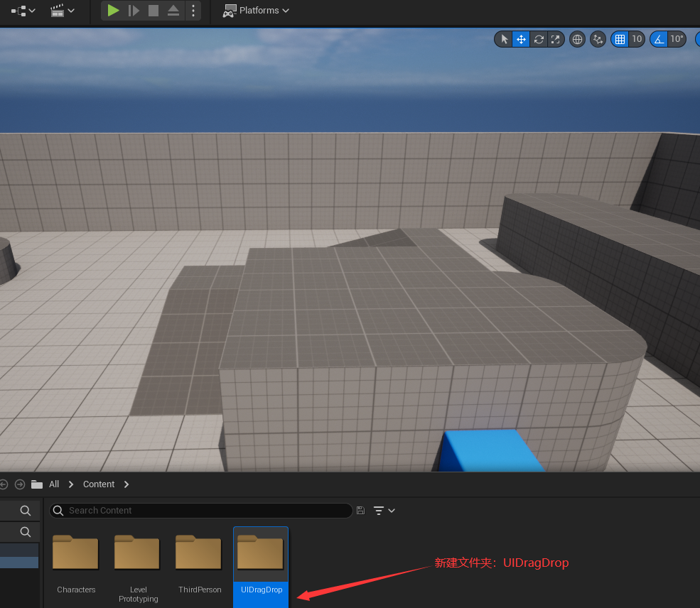700x608 pixels.
Task: Expand chevron after All breadcrumb
Action: click(x=71, y=484)
